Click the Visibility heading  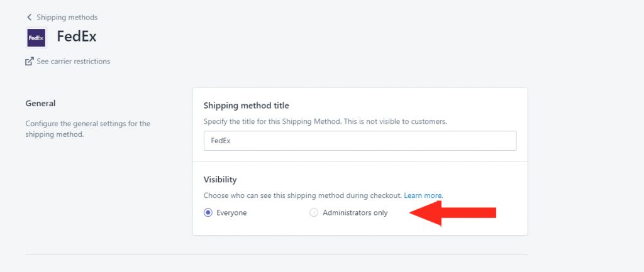tap(220, 179)
